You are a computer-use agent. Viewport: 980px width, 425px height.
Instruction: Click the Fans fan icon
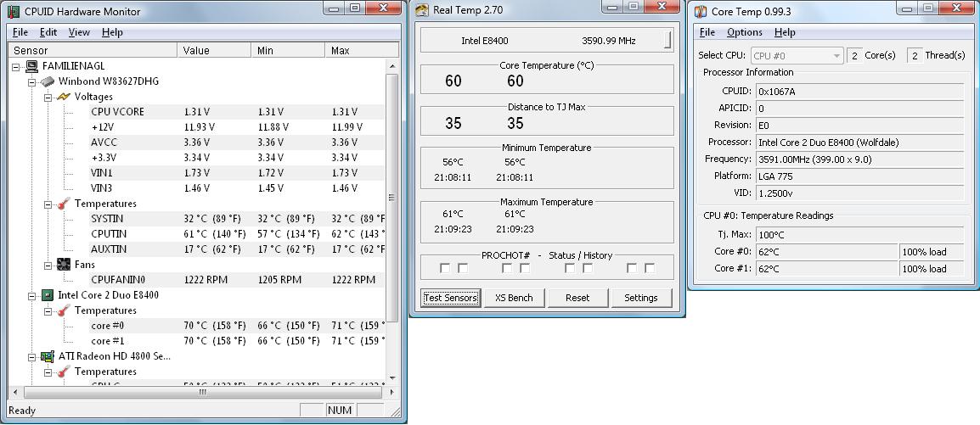pos(64,265)
